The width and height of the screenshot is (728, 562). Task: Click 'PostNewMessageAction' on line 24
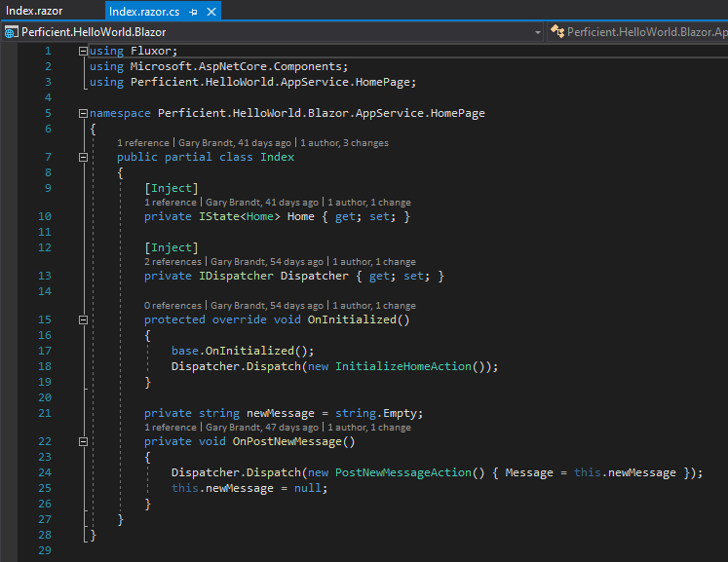(403, 472)
